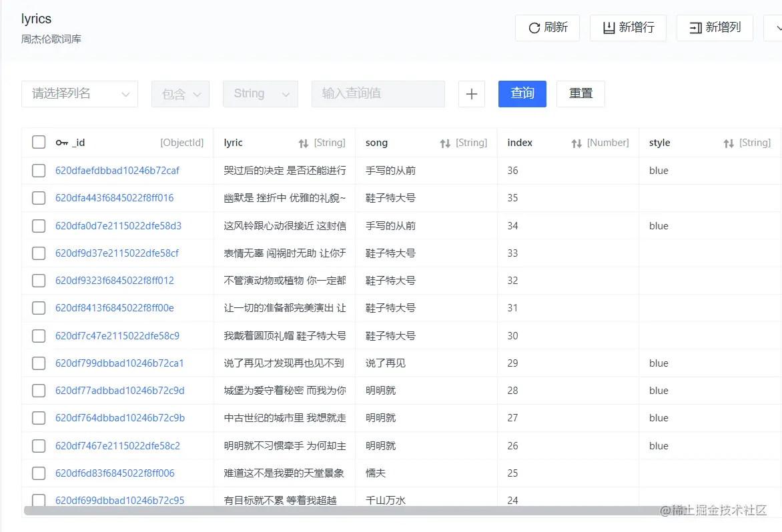Image resolution: width=782 pixels, height=532 pixels.
Task: Check the row with index 25
Action: [x=38, y=473]
